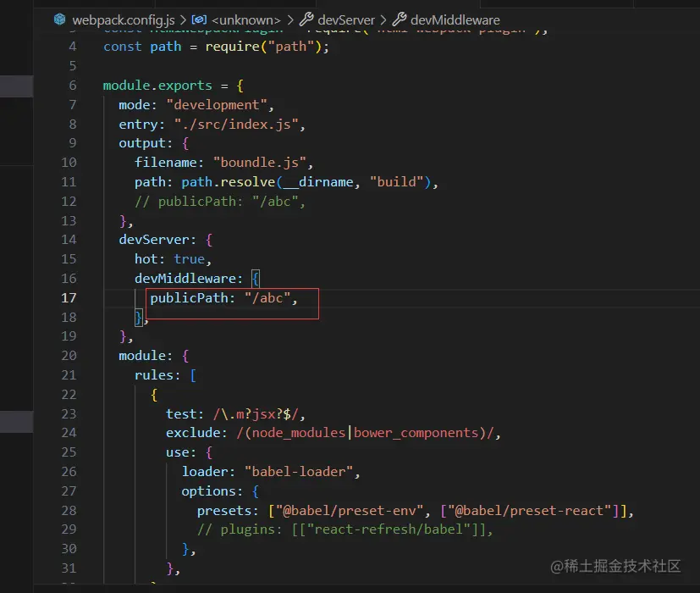Click the string "boundle.js" on line 10
Viewport: 700px width, 593px height.
(259, 163)
